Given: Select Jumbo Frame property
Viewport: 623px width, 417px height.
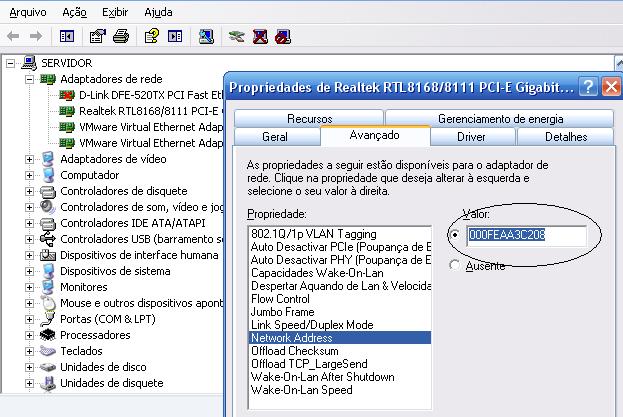Looking at the screenshot, I should click(340, 312).
